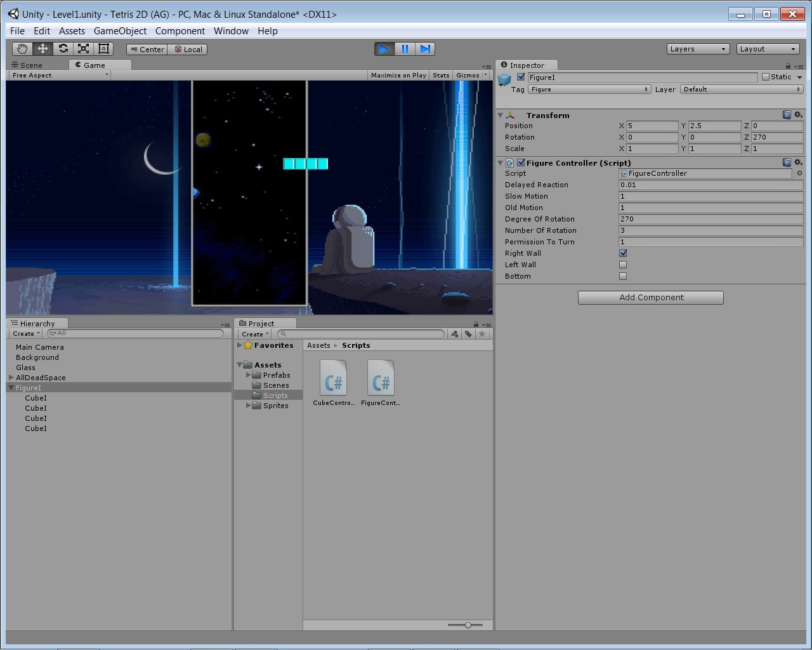Viewport: 812px width, 650px height.
Task: Select the Rotate tool
Action: pyautogui.click(x=63, y=49)
